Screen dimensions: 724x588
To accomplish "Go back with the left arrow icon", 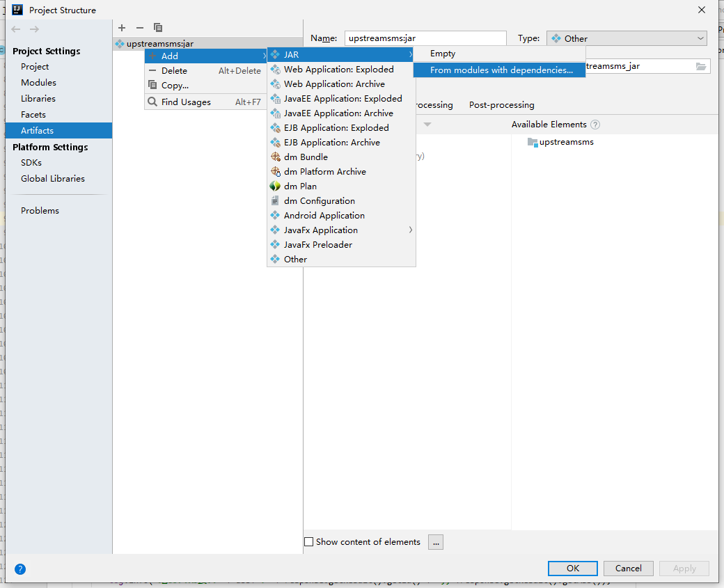I will [x=16, y=29].
